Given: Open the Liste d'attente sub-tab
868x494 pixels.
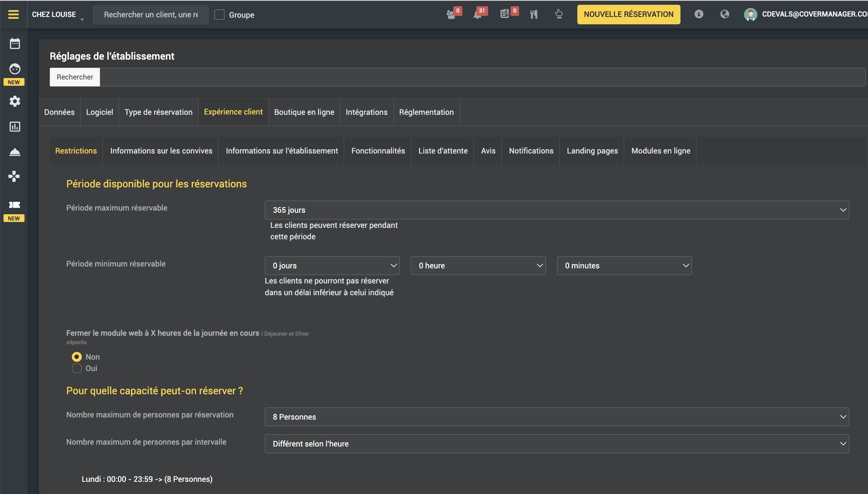Looking at the screenshot, I should tap(442, 151).
